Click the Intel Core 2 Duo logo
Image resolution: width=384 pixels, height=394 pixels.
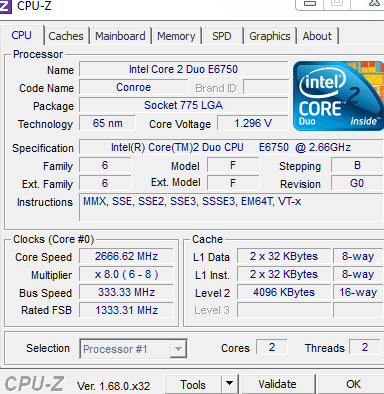pos(338,96)
